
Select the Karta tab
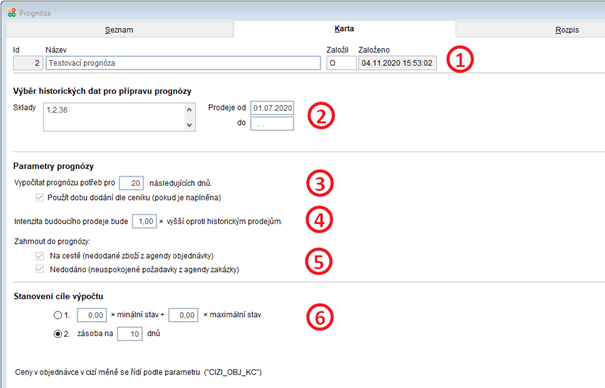[344, 29]
